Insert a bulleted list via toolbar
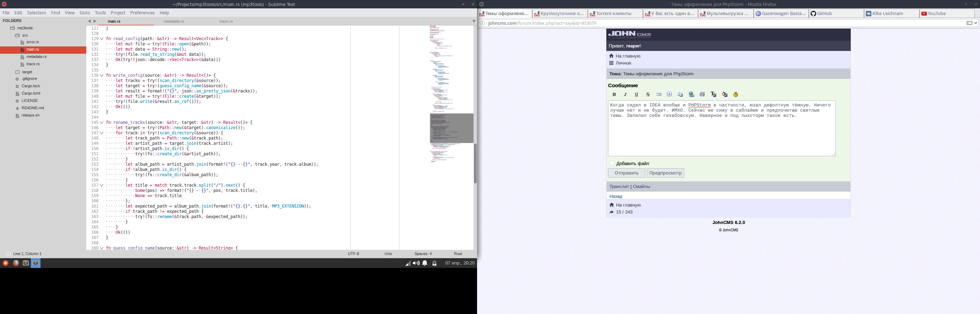980x314 pixels. click(x=659, y=95)
